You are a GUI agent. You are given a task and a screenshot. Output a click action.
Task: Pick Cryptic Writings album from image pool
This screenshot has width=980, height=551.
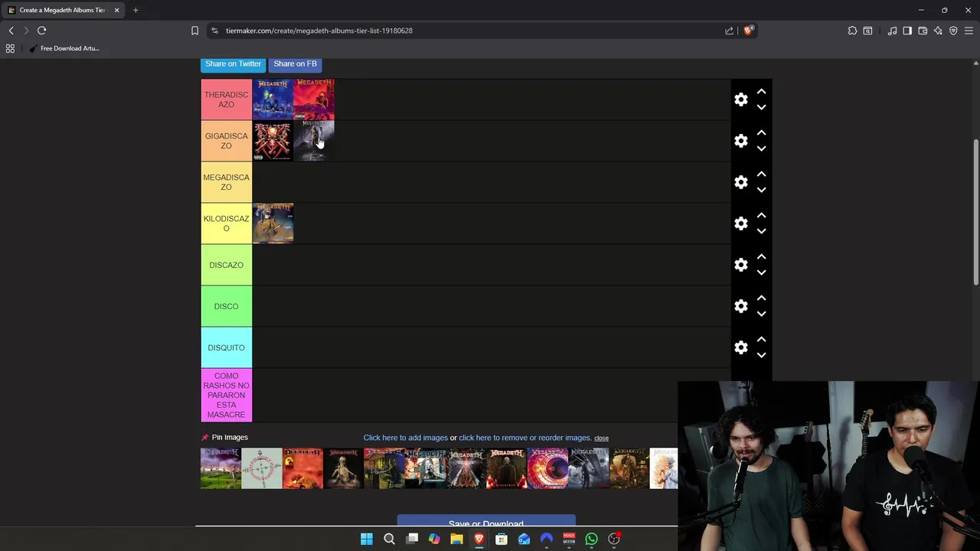pos(262,468)
